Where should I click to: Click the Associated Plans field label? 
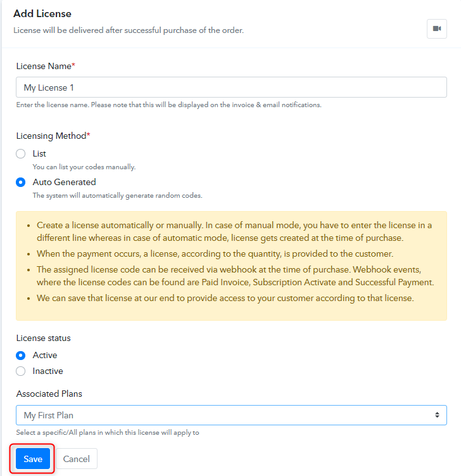pyautogui.click(x=49, y=394)
